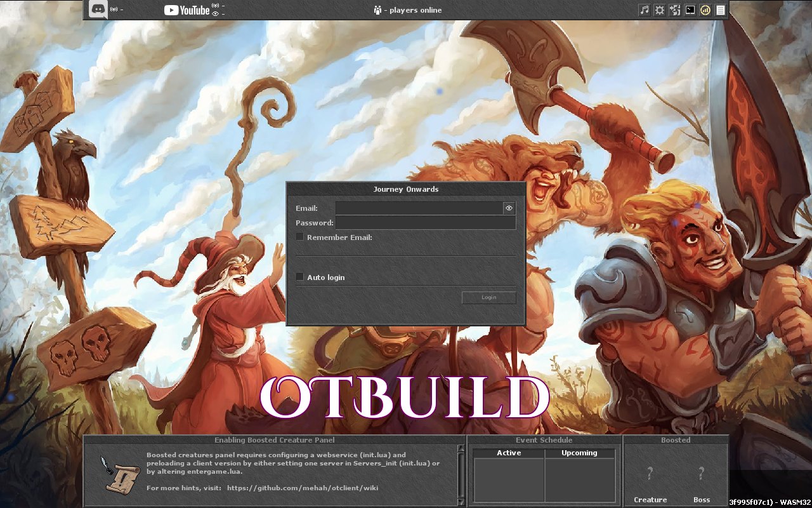The height and width of the screenshot is (508, 812).
Task: Click the news panel scroll down arrow
Action: (461, 502)
